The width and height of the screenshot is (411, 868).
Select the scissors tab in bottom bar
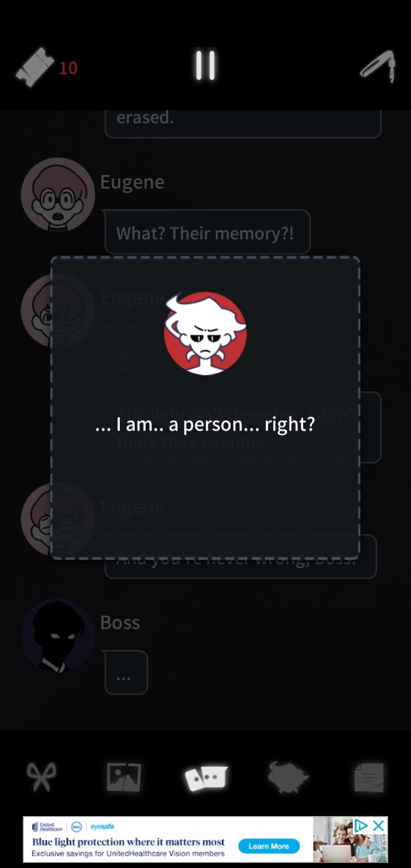tap(42, 777)
